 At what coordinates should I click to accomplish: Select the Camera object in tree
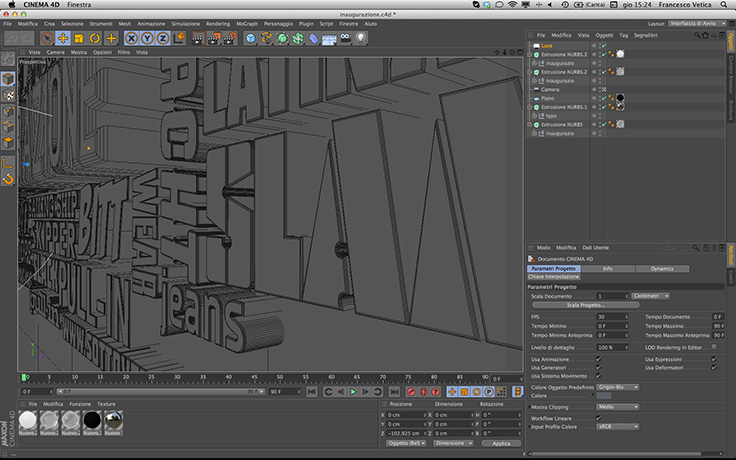coord(550,90)
